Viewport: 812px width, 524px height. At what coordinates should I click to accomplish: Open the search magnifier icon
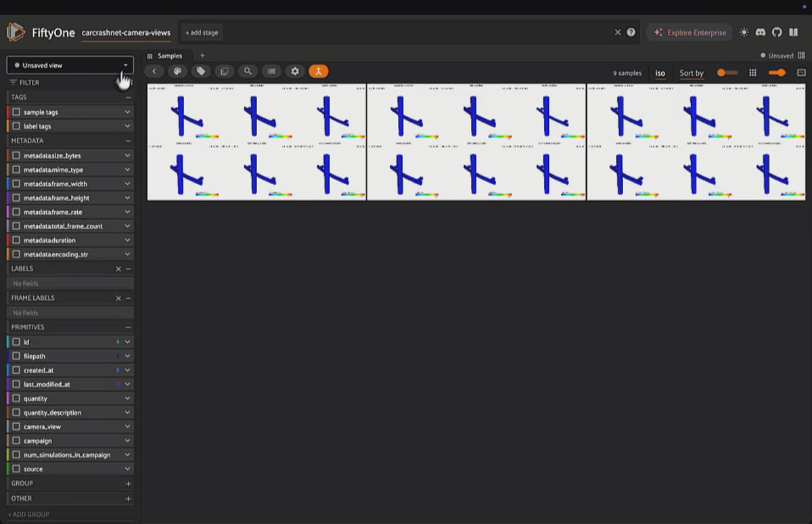(248, 71)
